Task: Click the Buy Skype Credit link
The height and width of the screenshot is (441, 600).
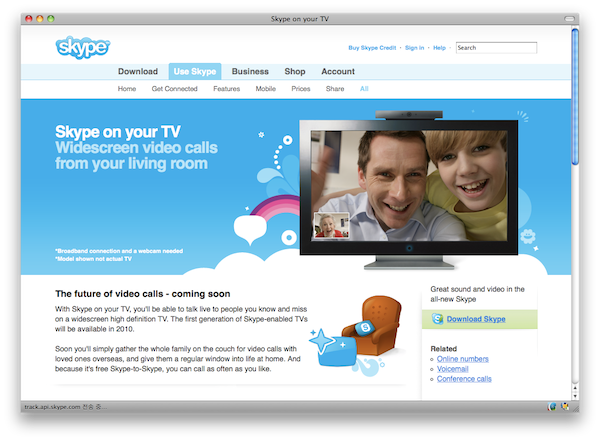Action: tap(372, 48)
